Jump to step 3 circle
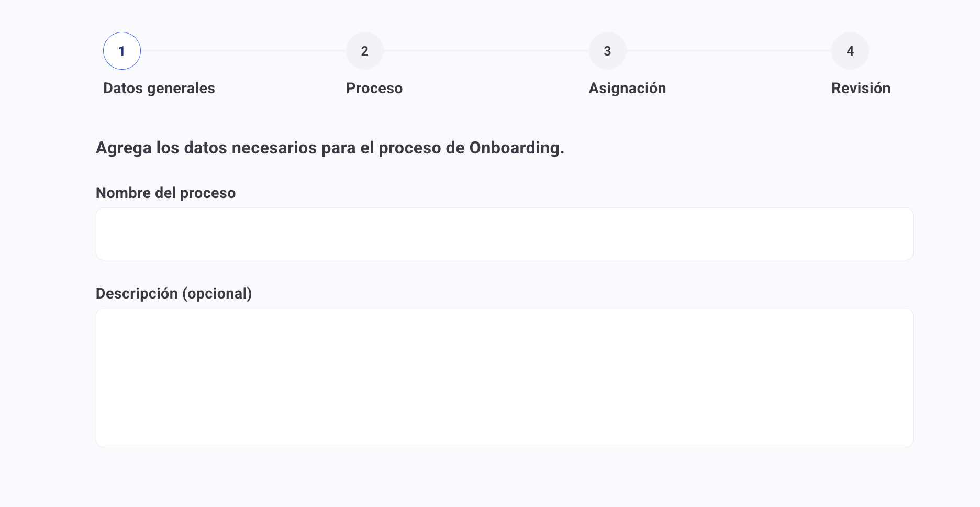This screenshot has width=980, height=507. click(x=607, y=51)
